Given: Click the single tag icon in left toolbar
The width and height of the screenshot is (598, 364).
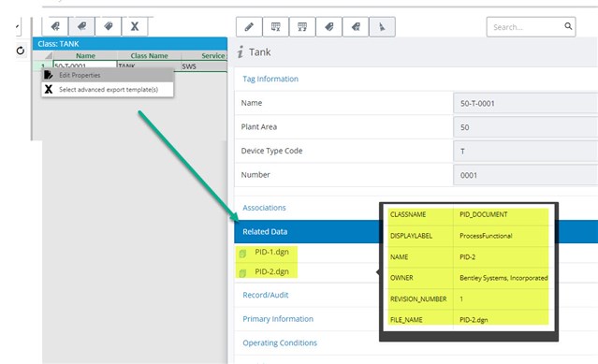Looking at the screenshot, I should [x=81, y=26].
